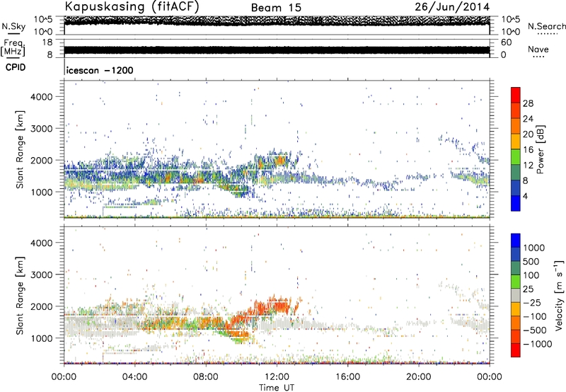The image size is (566, 392).
Task: Click the '08:00' time axis tick label
Action: 206,377
